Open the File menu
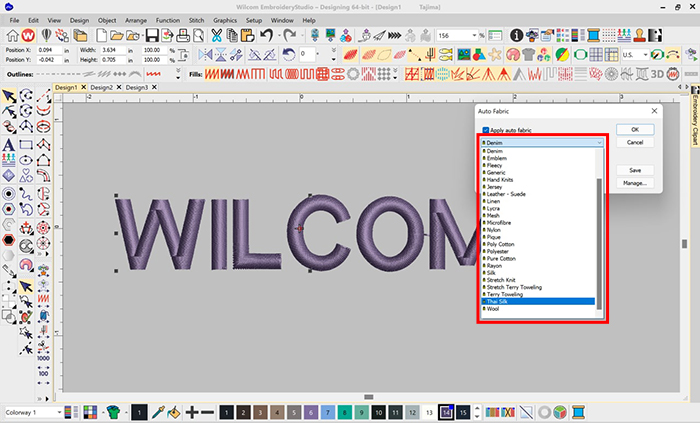Image resolution: width=700 pixels, height=423 pixels. (x=14, y=21)
